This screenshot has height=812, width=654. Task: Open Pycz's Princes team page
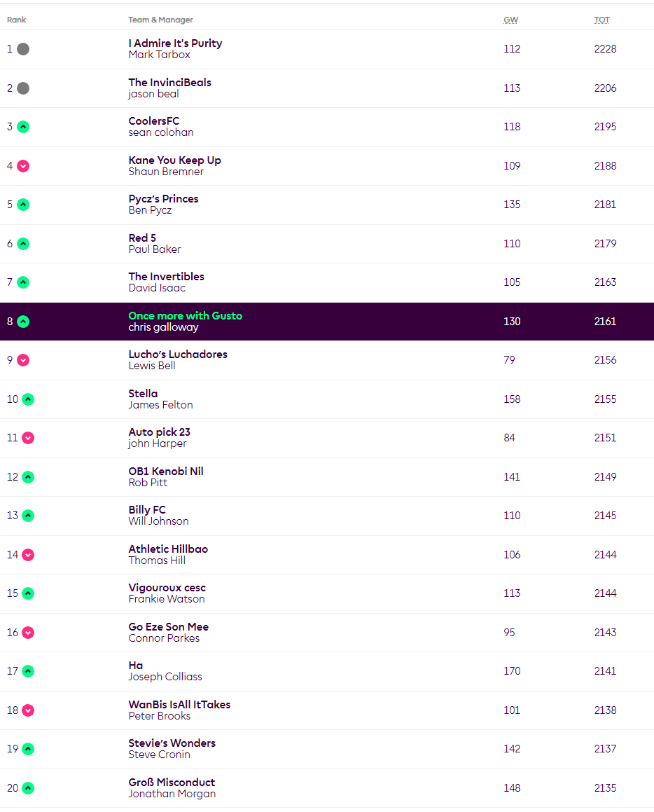(163, 199)
